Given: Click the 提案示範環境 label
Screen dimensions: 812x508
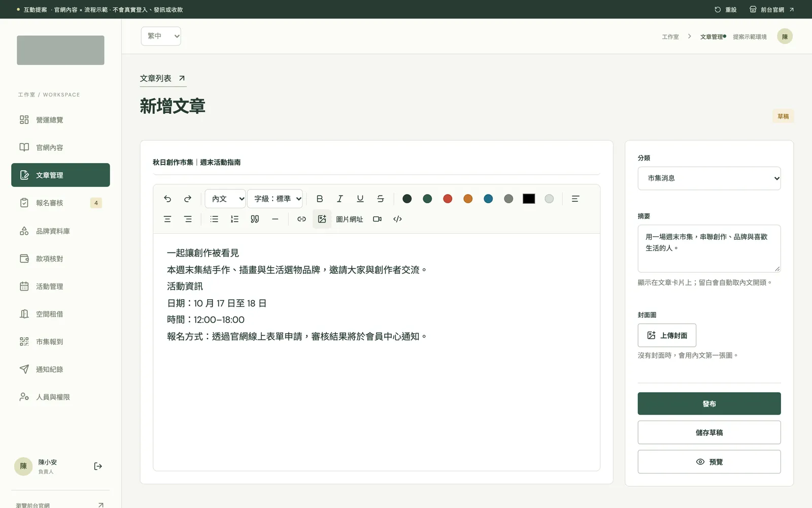Looking at the screenshot, I should click(x=750, y=37).
